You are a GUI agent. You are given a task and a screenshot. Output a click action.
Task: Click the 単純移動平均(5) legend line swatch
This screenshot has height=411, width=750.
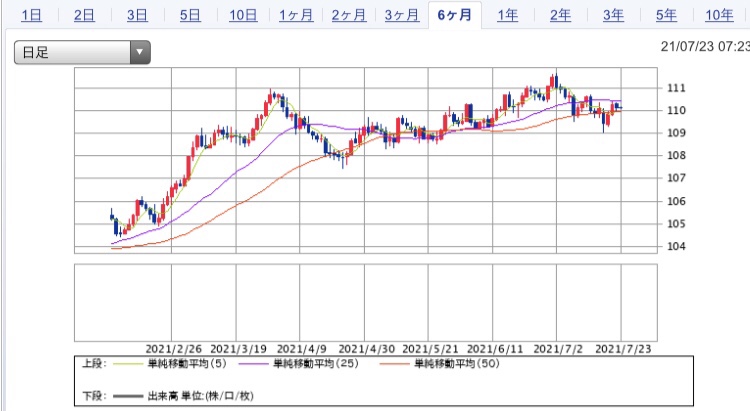pos(129,364)
